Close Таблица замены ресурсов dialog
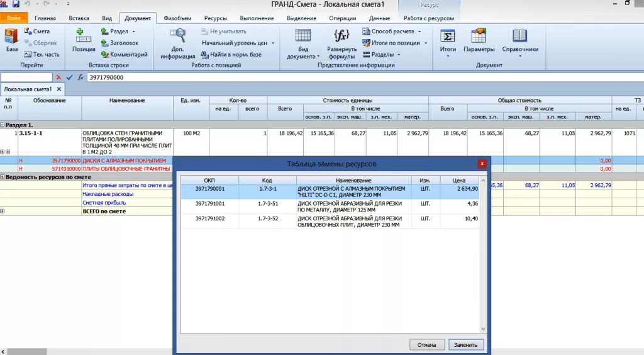Image resolution: width=644 pixels, height=355 pixels. [x=482, y=164]
